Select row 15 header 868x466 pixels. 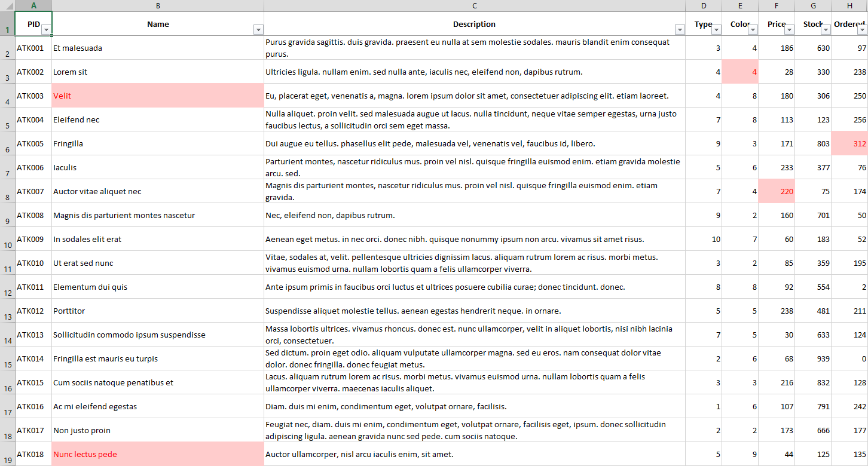pos(7,358)
